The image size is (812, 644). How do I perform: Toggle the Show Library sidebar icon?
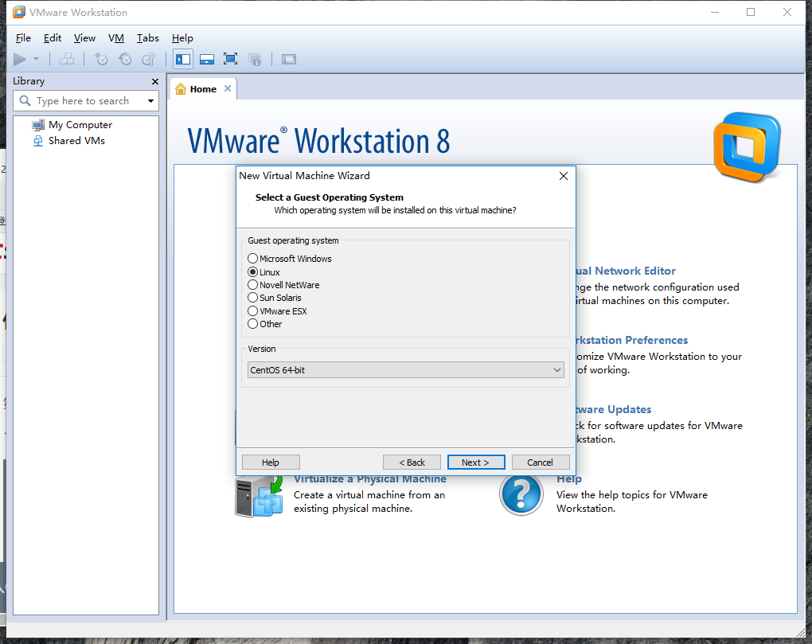click(183, 60)
